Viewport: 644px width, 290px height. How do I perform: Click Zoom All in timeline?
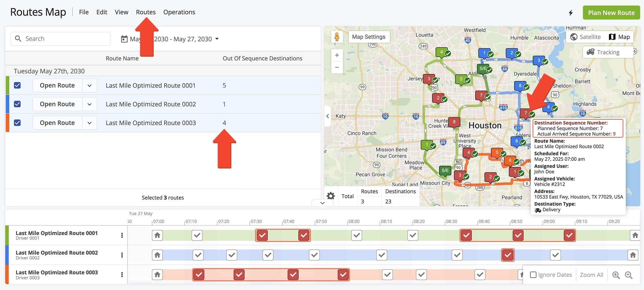pos(591,275)
